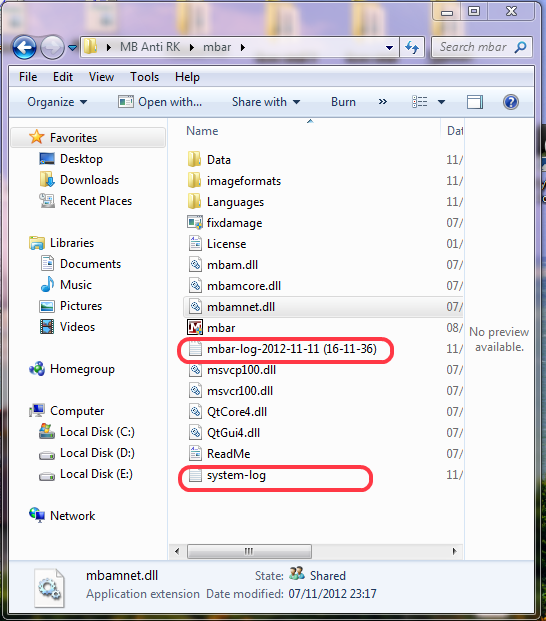Click the Network icon in navigation pane
Screen dimensions: 546x621
pyautogui.click(x=37, y=515)
